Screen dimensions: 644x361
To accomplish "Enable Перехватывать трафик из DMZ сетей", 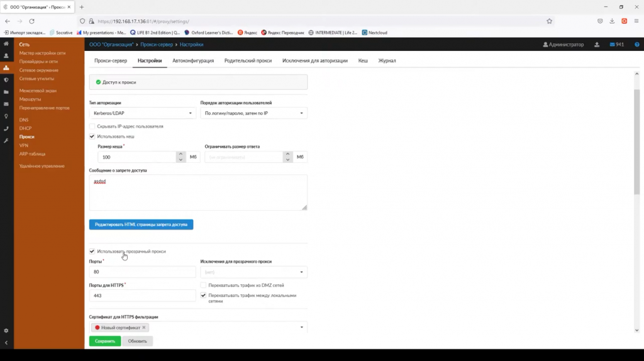I will (203, 285).
